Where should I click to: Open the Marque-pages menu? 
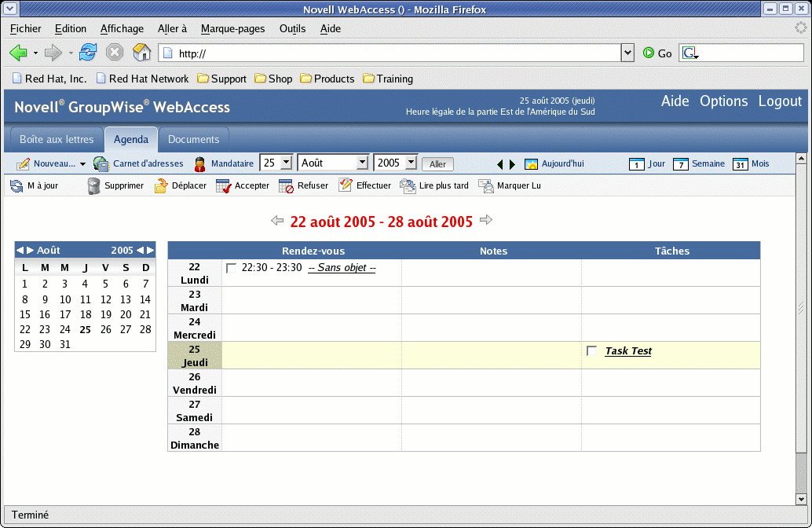(232, 28)
